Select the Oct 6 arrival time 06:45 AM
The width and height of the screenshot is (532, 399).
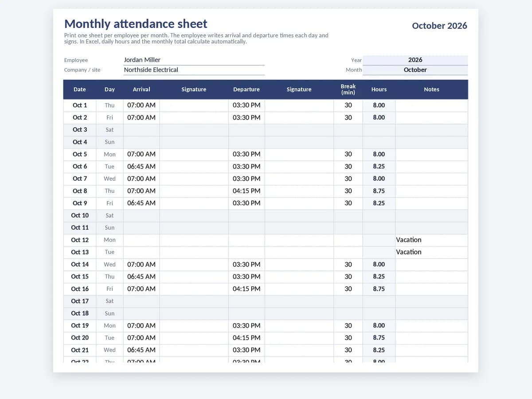pos(141,167)
